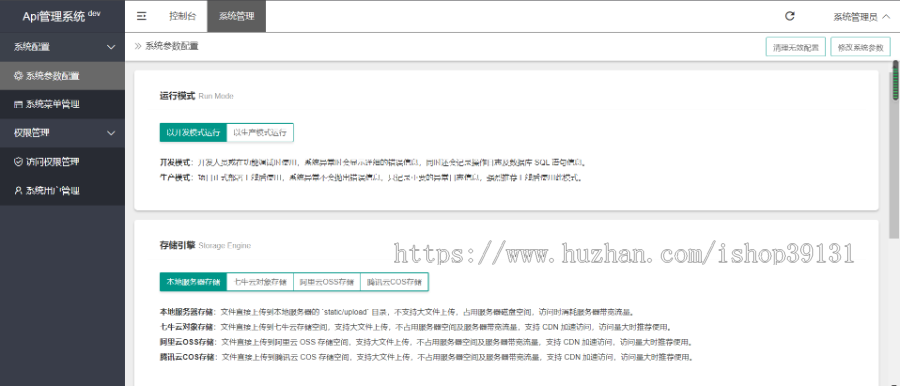Image resolution: width=900 pixels, height=386 pixels.
Task: Click the 系统参数配置 breadcrumb title text
Action: tap(172, 47)
